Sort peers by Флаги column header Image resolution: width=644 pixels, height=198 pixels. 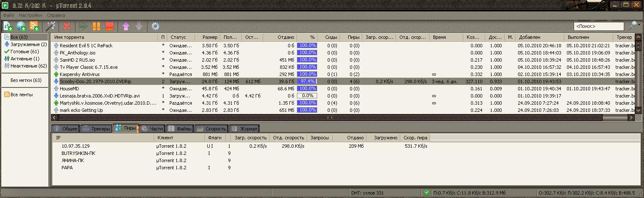pos(215,138)
